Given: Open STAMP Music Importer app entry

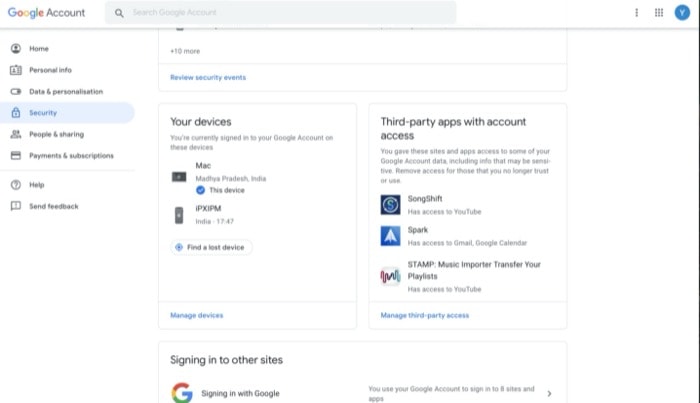Looking at the screenshot, I should click(x=467, y=276).
